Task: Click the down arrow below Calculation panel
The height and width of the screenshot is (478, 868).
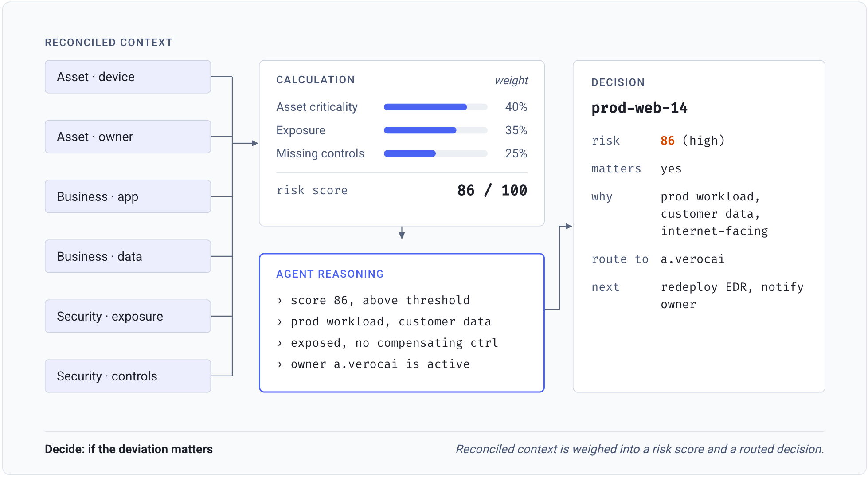Action: pos(402,233)
